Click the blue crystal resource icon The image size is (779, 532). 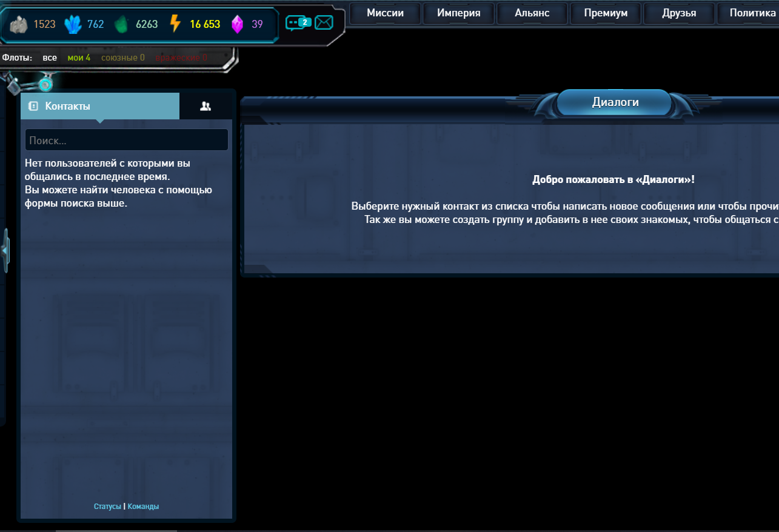tap(73, 24)
